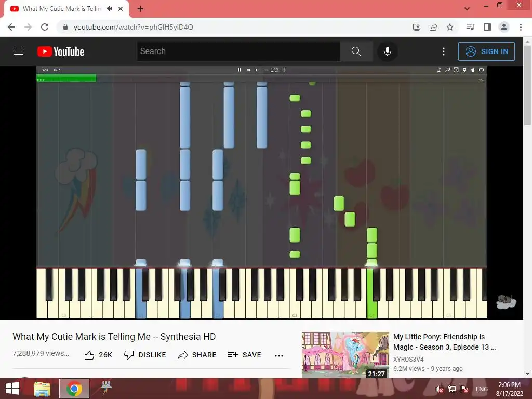Click Synthesia display options icon
The width and height of the screenshot is (532, 399).
482,70
